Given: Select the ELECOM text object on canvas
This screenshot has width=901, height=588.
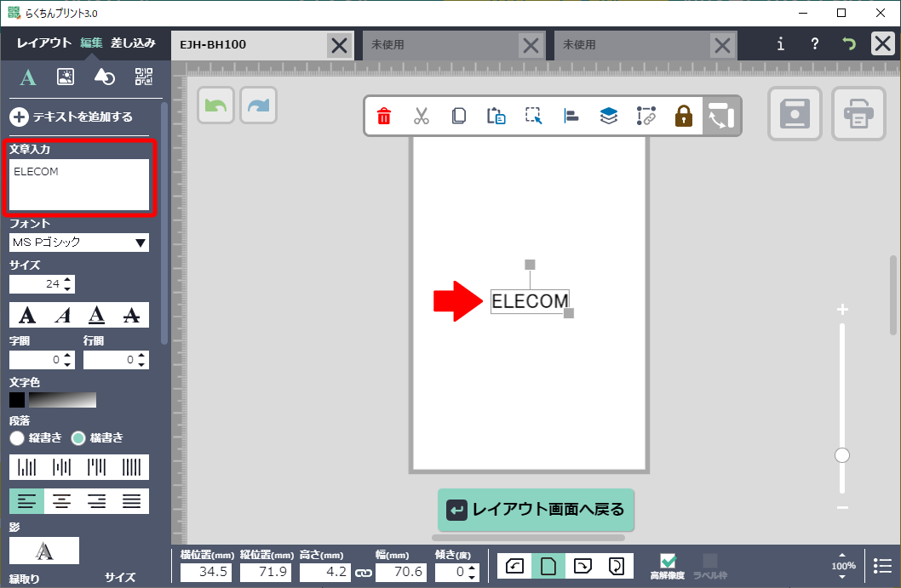Looking at the screenshot, I should pos(530,301).
